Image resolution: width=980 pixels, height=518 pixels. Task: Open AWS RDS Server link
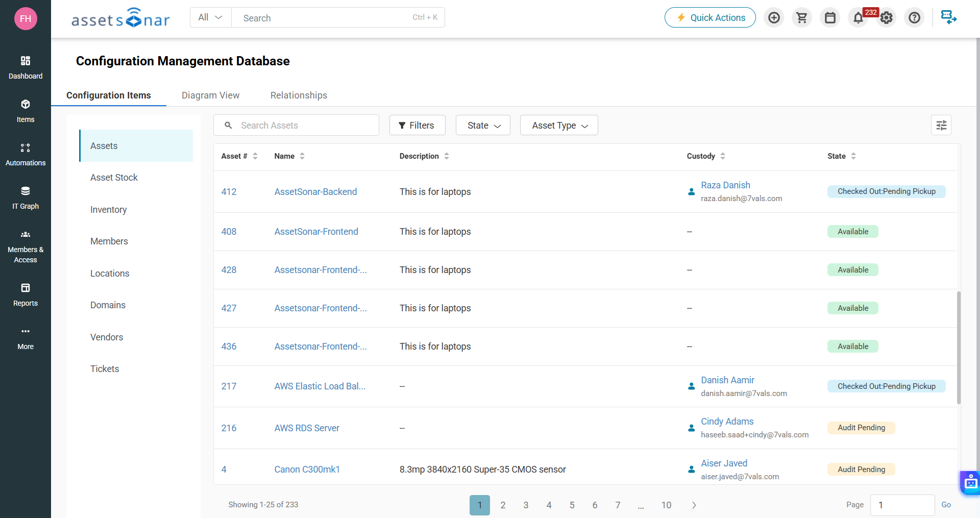click(307, 428)
